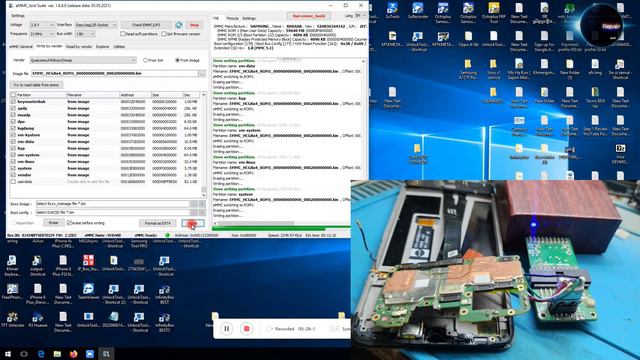Click the Write button
Screen dimensions: 640x360
[x=193, y=223]
